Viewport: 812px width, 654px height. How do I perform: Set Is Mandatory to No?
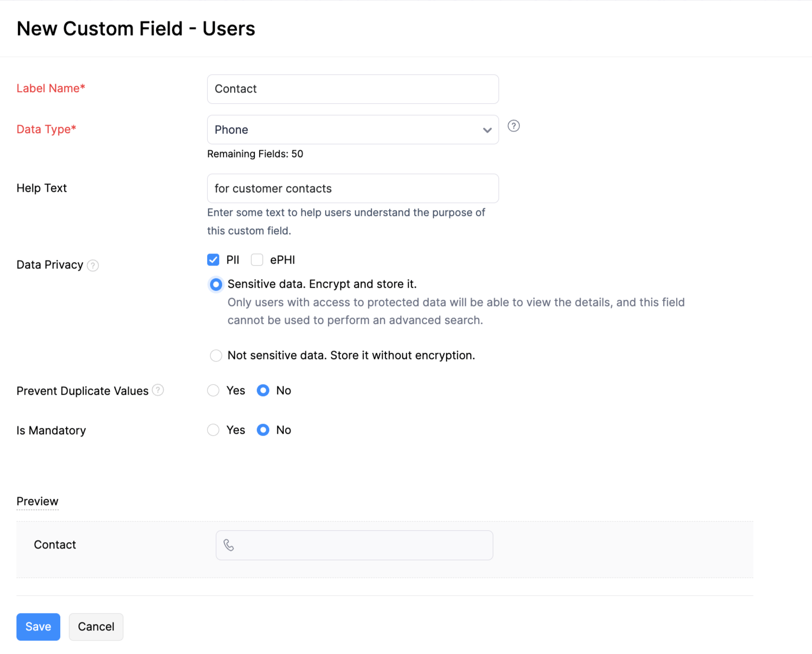point(263,430)
